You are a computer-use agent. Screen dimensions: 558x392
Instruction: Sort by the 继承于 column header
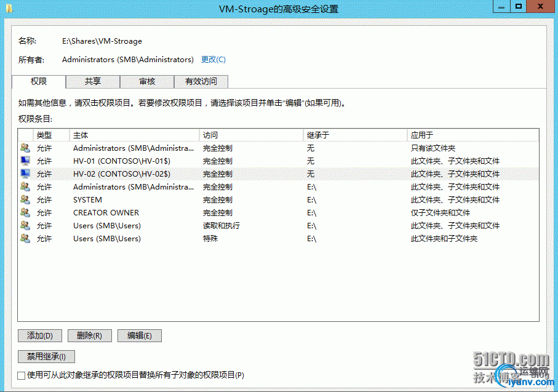coord(355,135)
